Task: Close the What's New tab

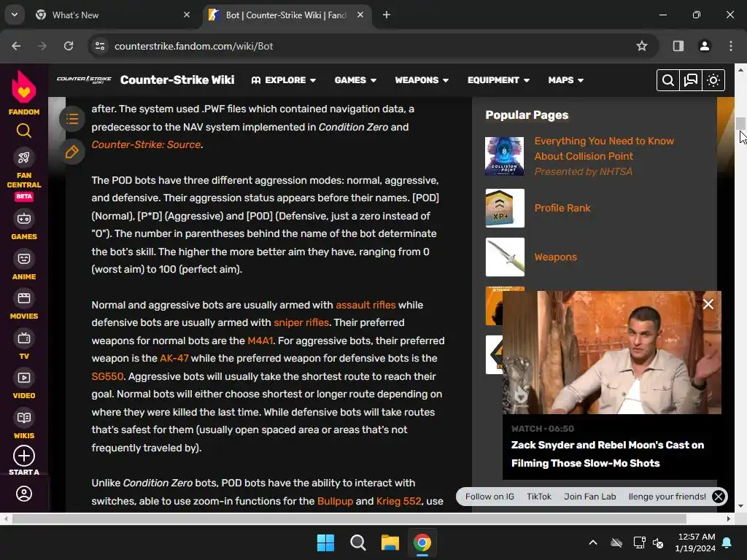Action: coord(187,15)
